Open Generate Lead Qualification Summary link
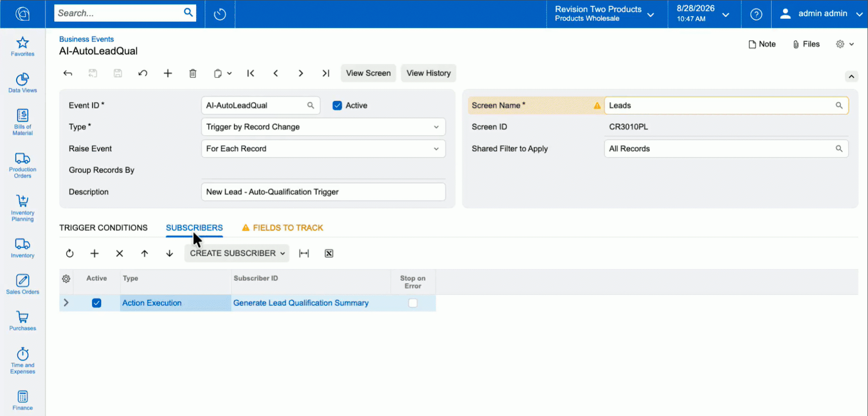 [301, 303]
